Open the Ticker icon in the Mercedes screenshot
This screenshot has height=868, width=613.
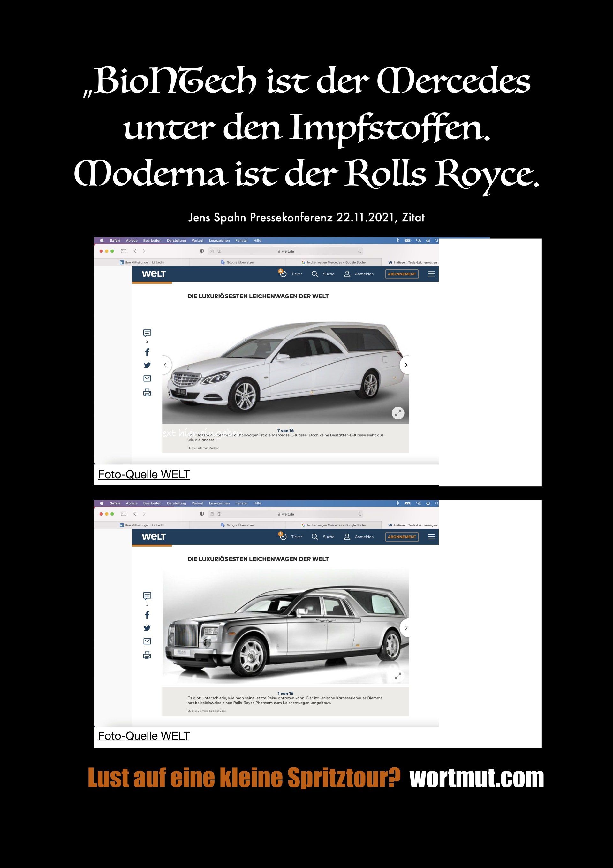click(x=283, y=273)
